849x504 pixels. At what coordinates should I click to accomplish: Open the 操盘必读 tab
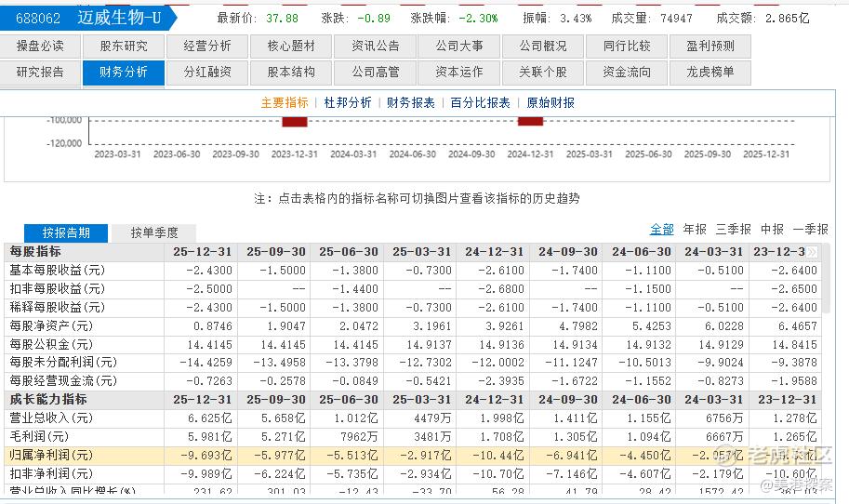pos(40,46)
